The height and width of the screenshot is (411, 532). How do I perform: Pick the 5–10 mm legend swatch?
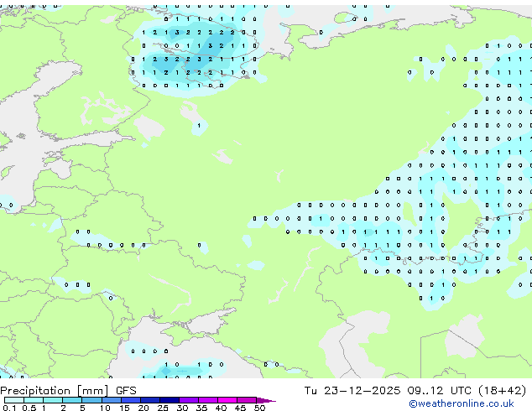point(91,400)
